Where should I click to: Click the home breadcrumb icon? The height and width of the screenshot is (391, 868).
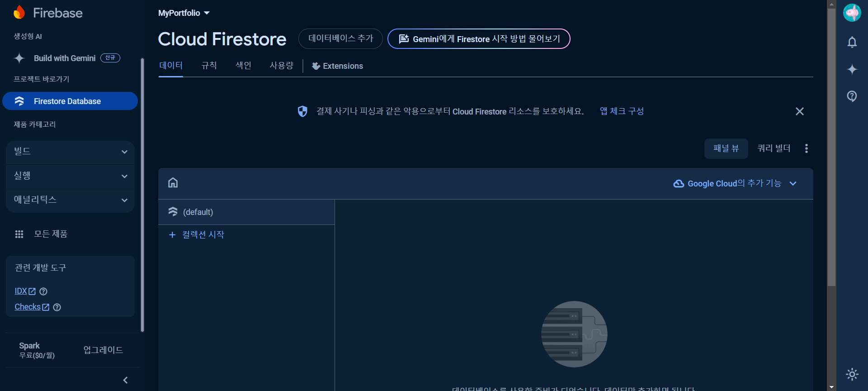tap(173, 183)
